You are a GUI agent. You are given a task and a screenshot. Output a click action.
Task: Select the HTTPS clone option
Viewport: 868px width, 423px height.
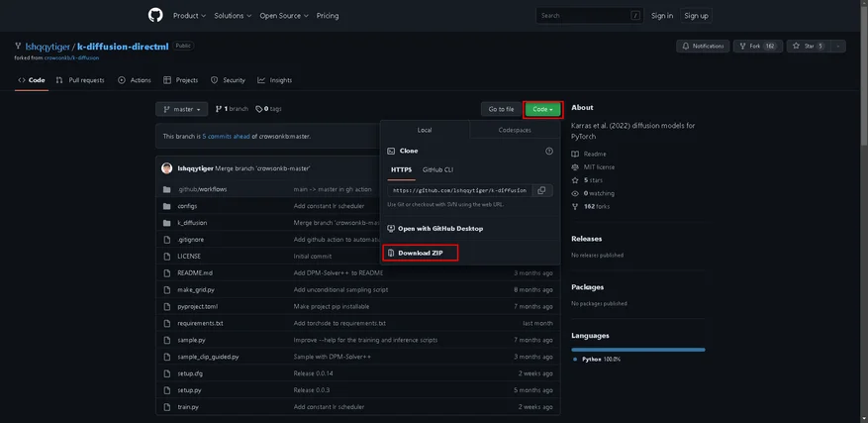(402, 169)
